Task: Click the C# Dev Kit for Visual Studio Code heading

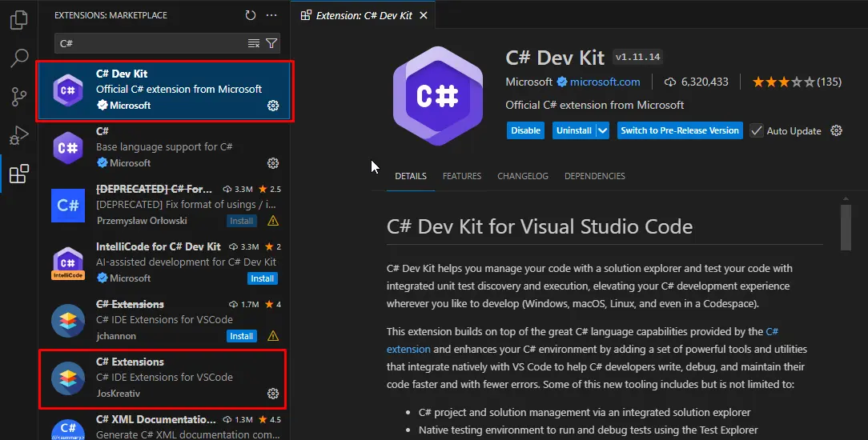Action: click(540, 226)
